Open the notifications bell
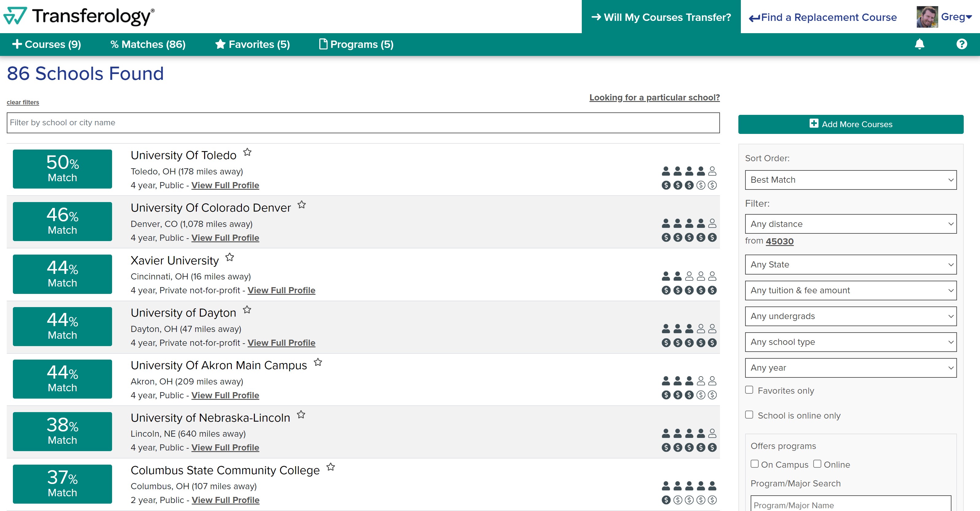This screenshot has height=511, width=980. (920, 44)
